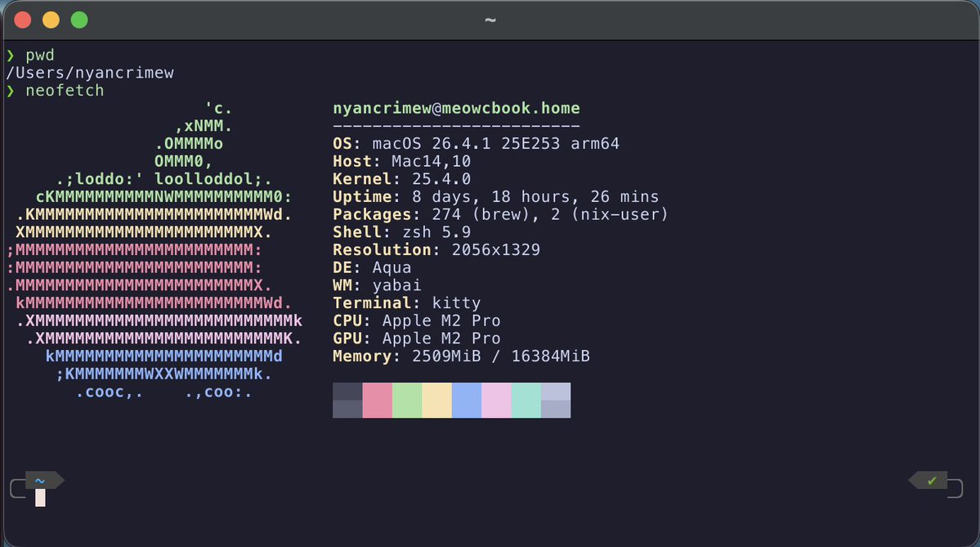Image resolution: width=980 pixels, height=547 pixels.
Task: Click the green color block in the palette
Action: click(407, 400)
